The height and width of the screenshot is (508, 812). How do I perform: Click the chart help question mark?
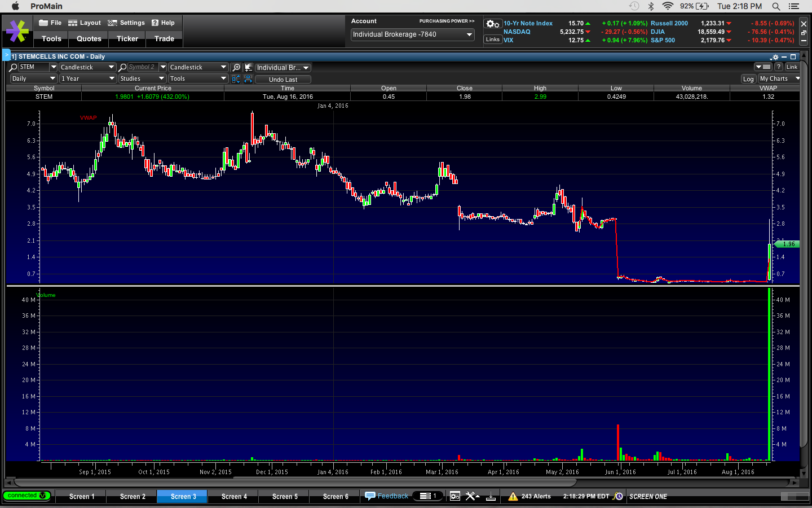tap(778, 67)
